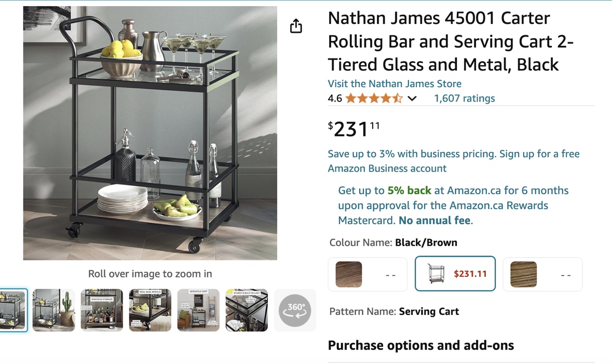Select thumbnail with cactus beside cart
The image size is (612, 364).
click(x=53, y=310)
